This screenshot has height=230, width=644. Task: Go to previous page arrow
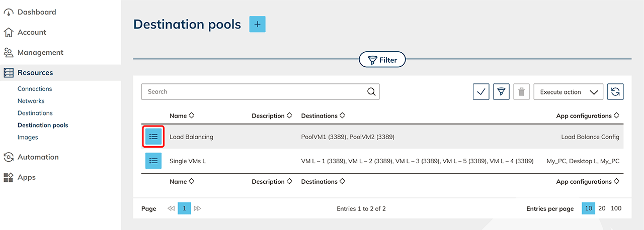pos(171,208)
